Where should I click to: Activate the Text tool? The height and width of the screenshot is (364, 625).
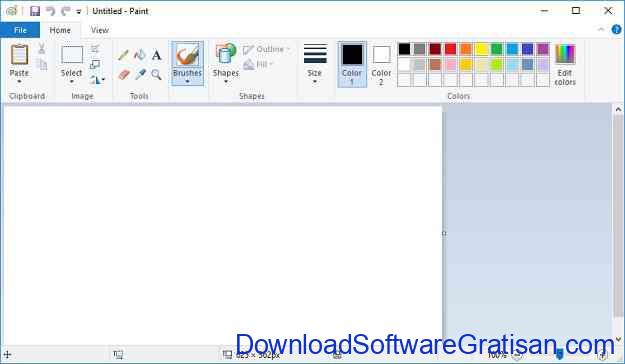click(x=157, y=55)
